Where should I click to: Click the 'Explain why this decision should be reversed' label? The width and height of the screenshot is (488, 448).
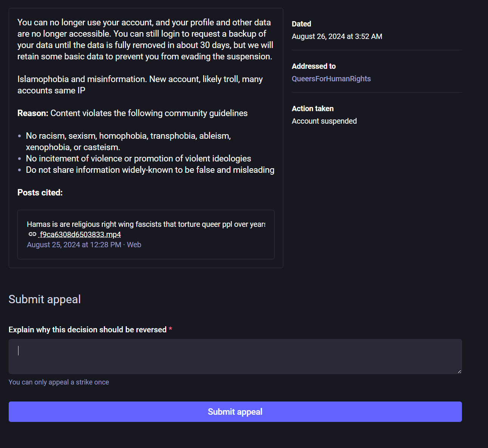coord(88,330)
